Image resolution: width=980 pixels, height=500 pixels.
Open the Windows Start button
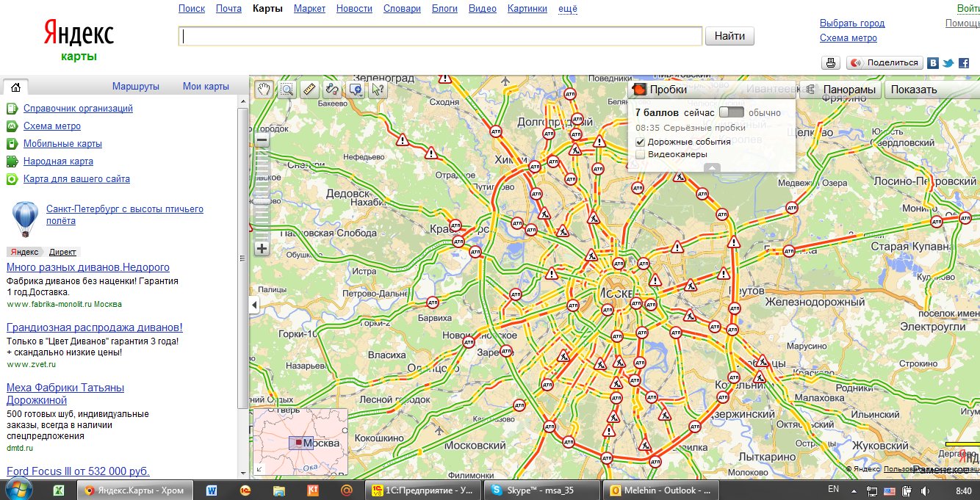18,490
